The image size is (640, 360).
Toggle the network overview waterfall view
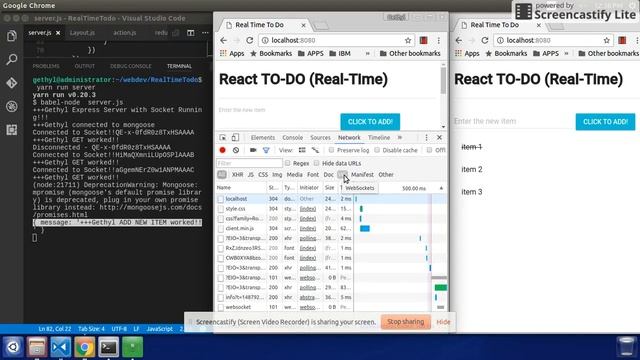315,150
